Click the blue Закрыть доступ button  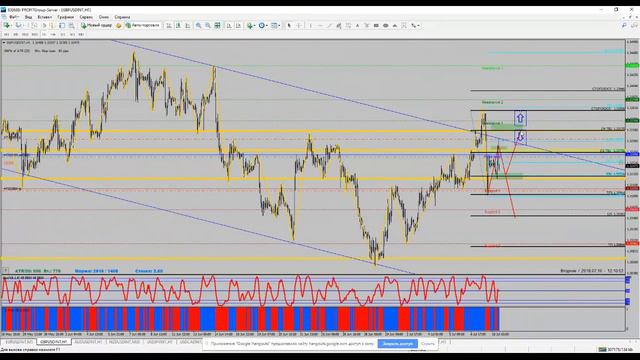398,344
